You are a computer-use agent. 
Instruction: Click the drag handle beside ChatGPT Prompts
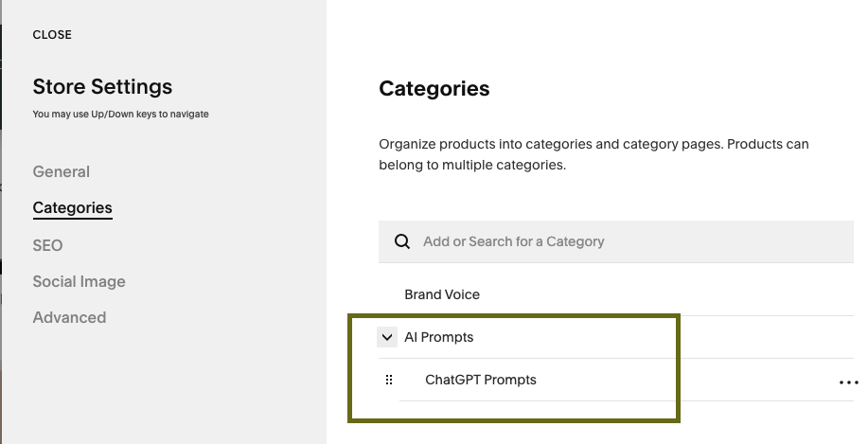click(x=388, y=381)
